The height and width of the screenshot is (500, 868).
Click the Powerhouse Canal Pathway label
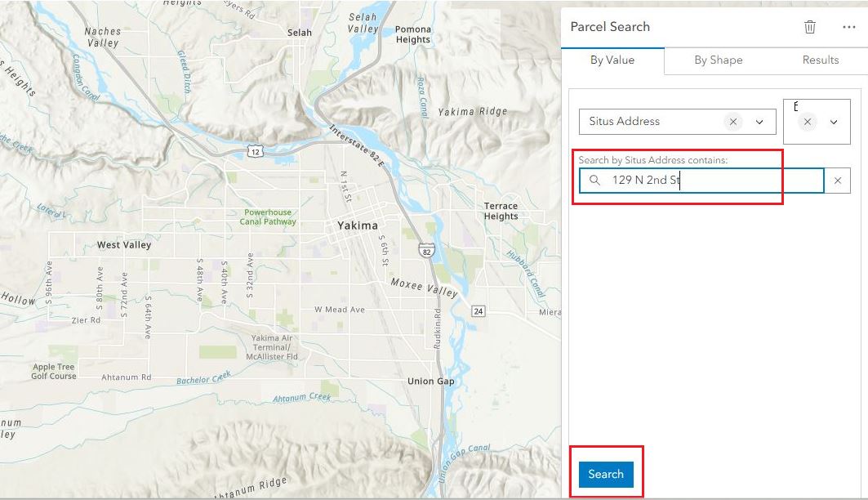(269, 217)
